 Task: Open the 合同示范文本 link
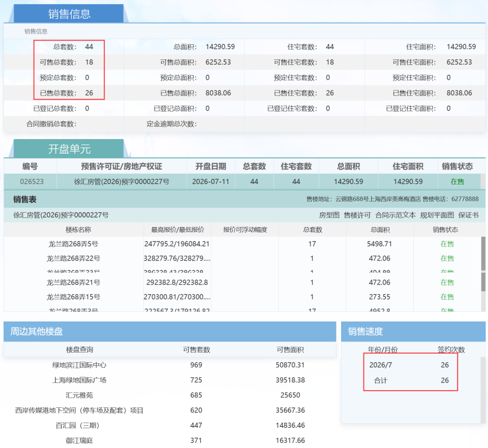(x=395, y=215)
